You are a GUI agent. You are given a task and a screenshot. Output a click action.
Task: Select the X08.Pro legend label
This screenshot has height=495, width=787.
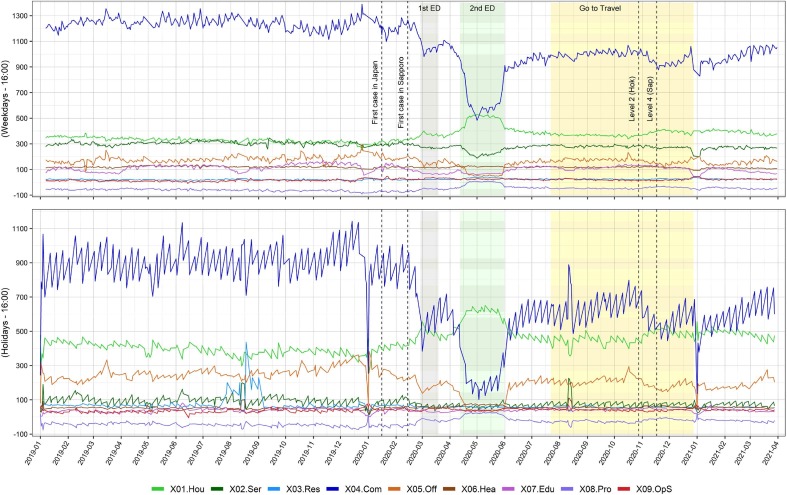pos(596,489)
